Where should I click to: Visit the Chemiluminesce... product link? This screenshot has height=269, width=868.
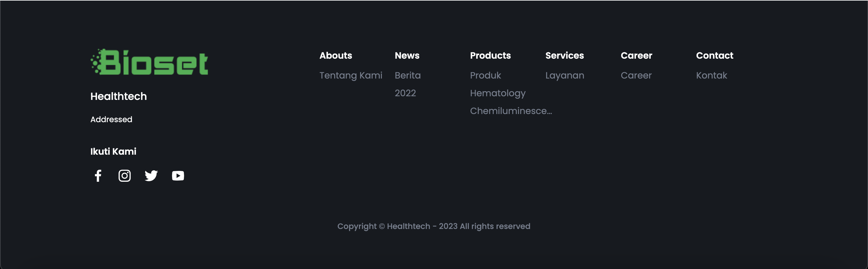(x=511, y=111)
